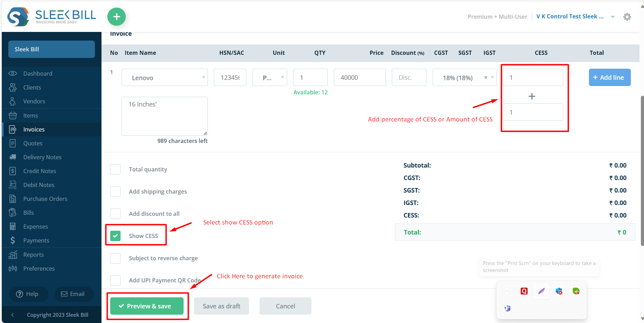Click the Sleek Bill logo
Image resolution: width=644 pixels, height=323 pixels.
[x=52, y=17]
